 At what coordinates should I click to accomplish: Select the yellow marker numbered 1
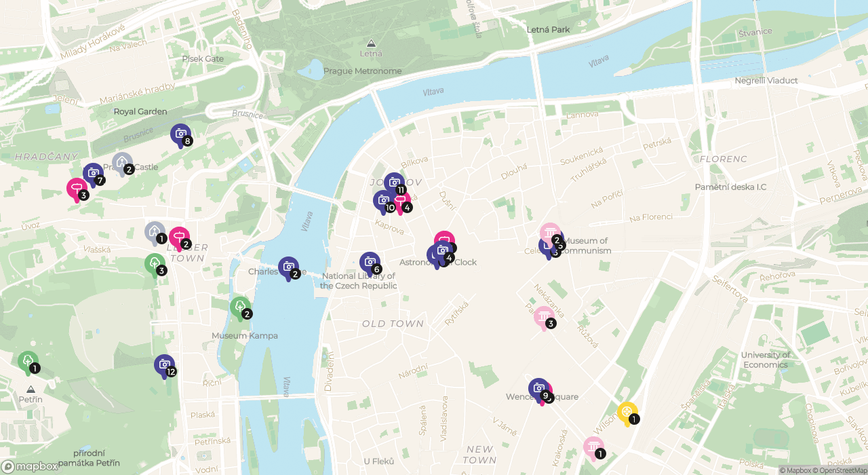[627, 413]
